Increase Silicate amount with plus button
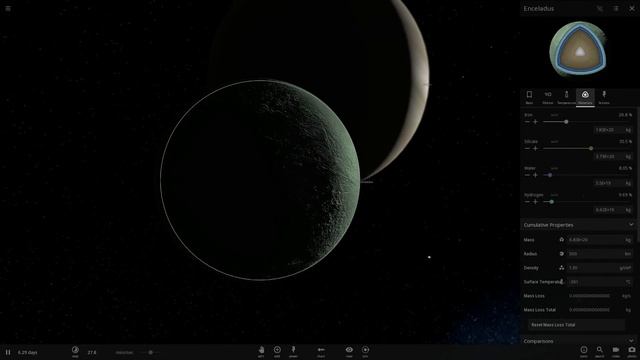 tap(535, 149)
